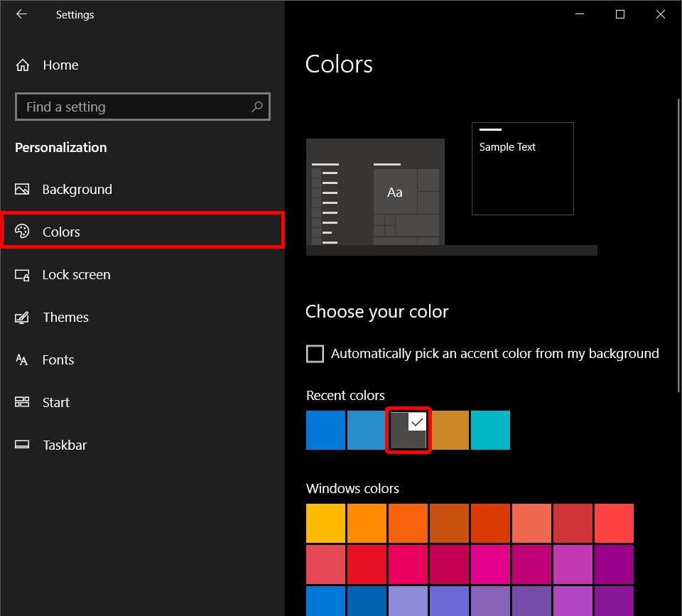The width and height of the screenshot is (682, 616).
Task: Enable automatically pick an accent color
Action: (315, 354)
